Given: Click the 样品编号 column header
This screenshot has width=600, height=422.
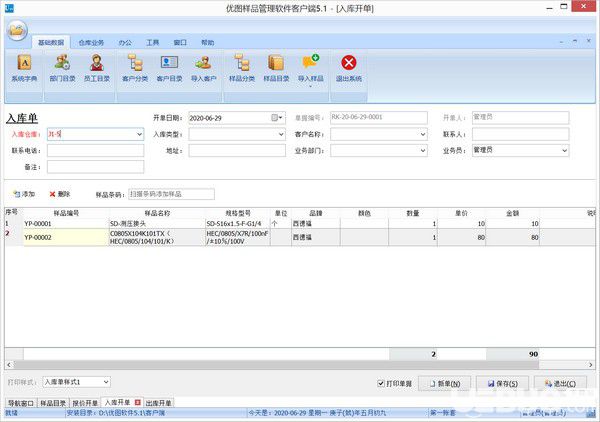Looking at the screenshot, I should click(66, 213).
